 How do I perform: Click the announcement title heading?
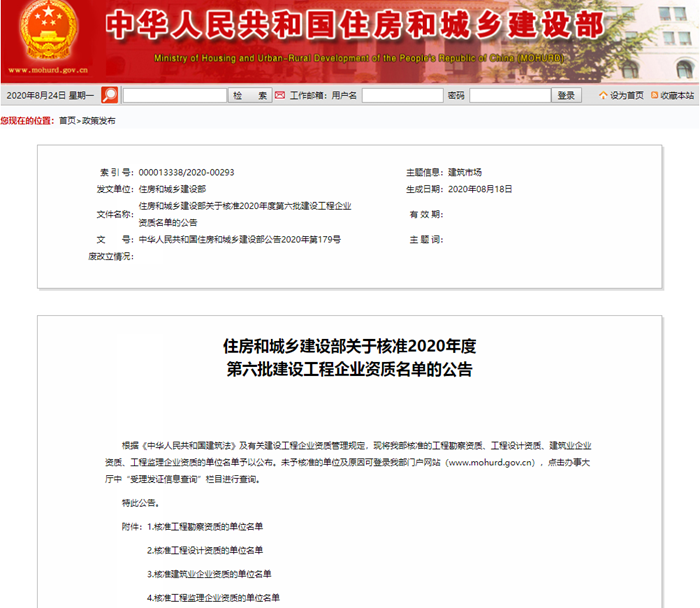349,357
